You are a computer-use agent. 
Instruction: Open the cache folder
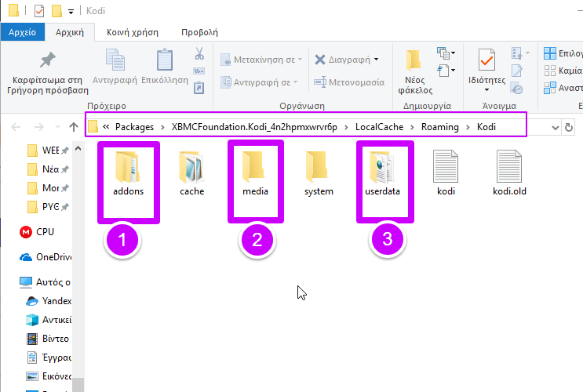pyautogui.click(x=192, y=173)
